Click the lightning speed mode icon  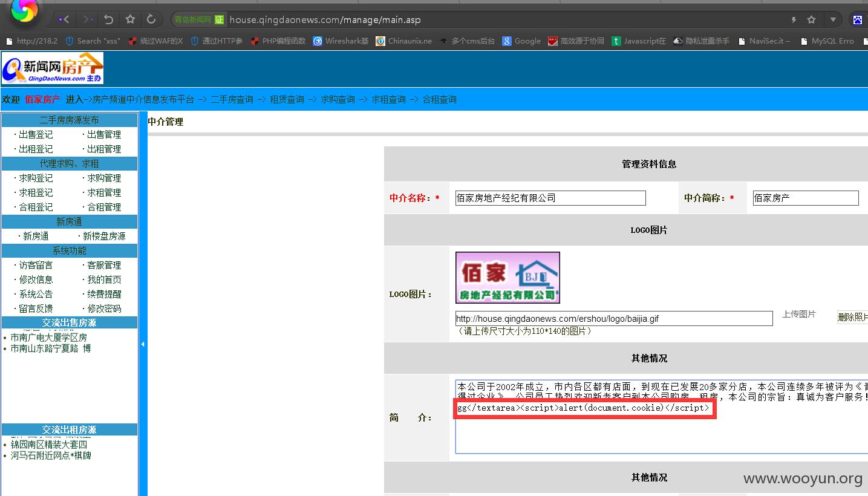coord(794,19)
